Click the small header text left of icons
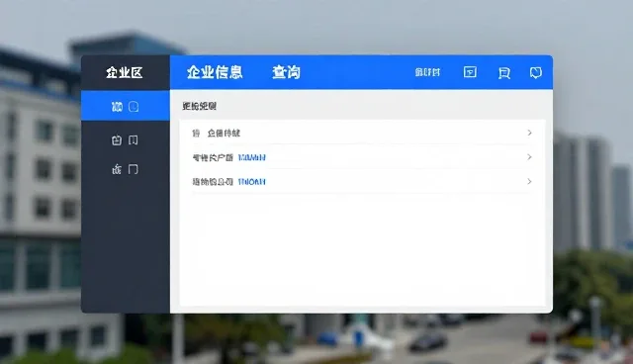This screenshot has height=364, width=633. (x=427, y=72)
